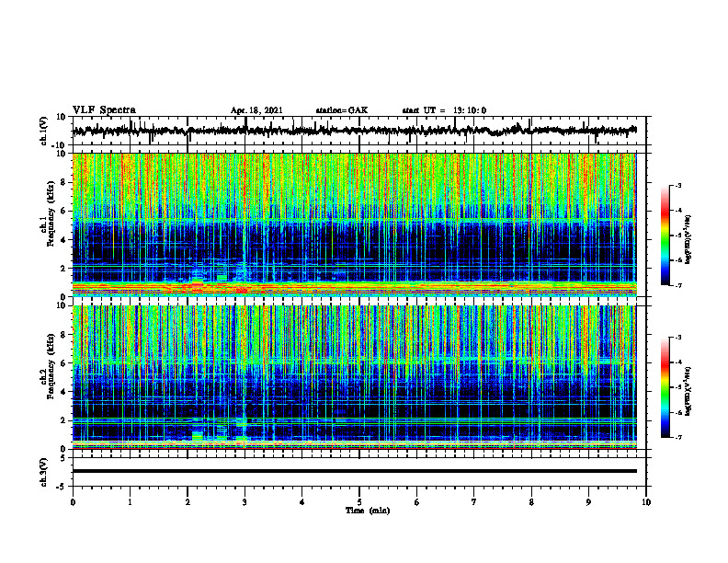Select the "start UT = 13:10:0" text

click(x=444, y=110)
